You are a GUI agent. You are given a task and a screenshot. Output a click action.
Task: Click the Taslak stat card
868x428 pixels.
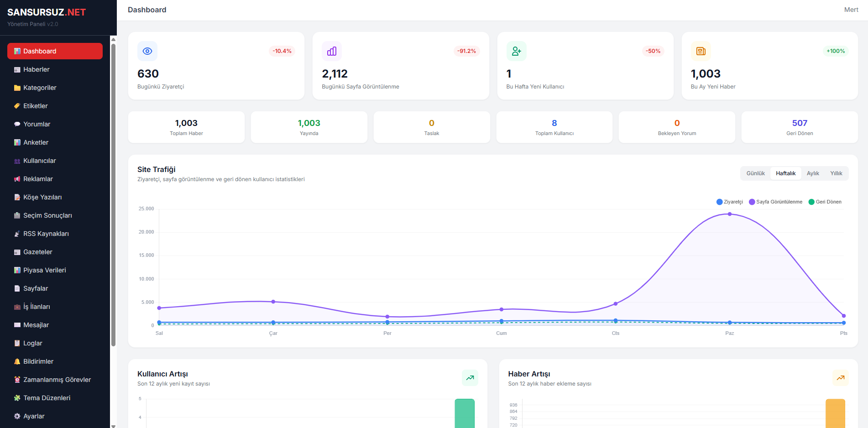432,127
